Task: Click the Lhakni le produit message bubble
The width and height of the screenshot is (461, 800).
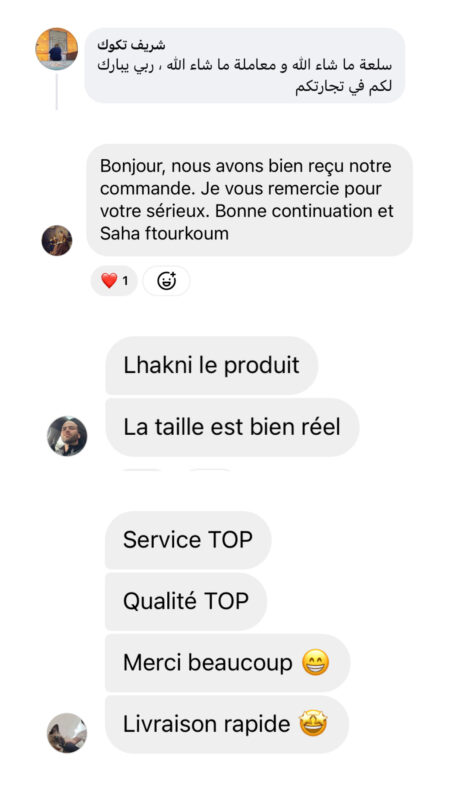Action: [212, 365]
